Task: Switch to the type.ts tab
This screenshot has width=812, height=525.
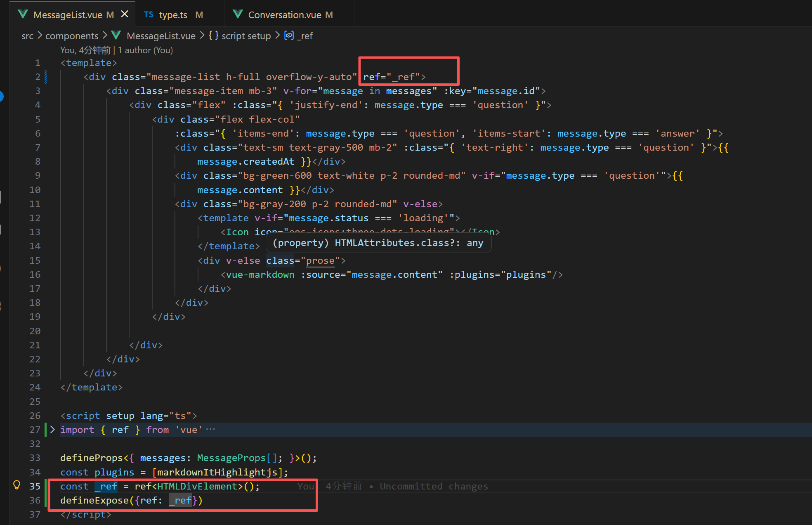Action: [x=173, y=15]
